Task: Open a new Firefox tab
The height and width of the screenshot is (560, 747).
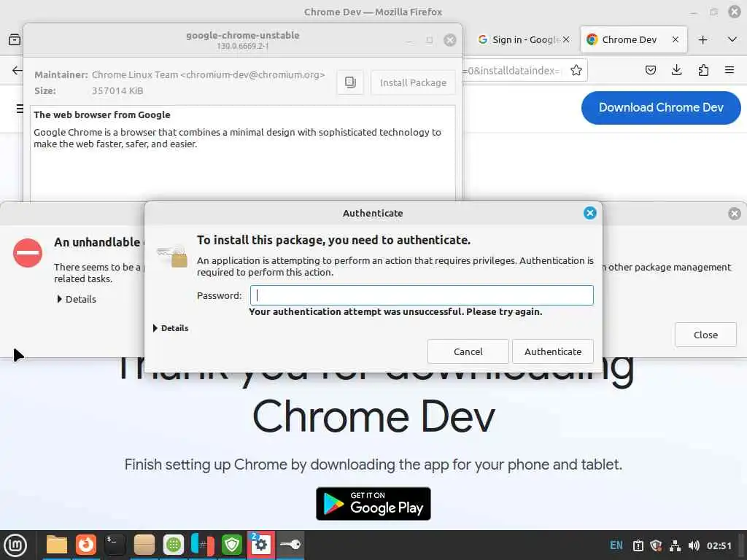Action: tap(703, 39)
